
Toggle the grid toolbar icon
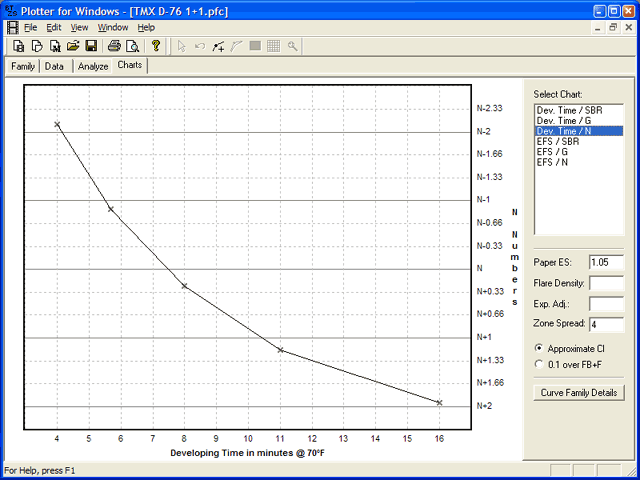pos(273,46)
